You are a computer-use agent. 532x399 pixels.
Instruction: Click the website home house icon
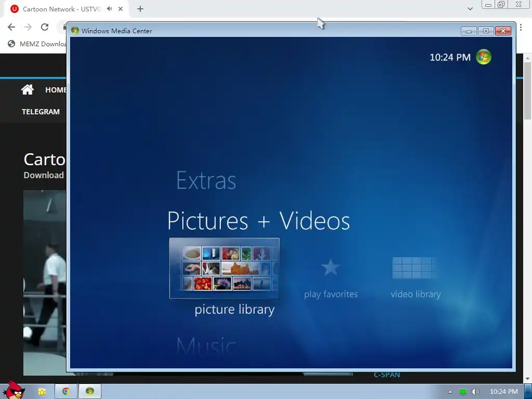click(x=28, y=89)
